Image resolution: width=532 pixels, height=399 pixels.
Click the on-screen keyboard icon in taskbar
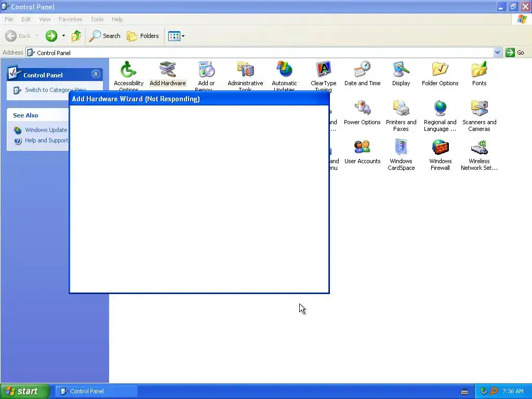[464, 392]
